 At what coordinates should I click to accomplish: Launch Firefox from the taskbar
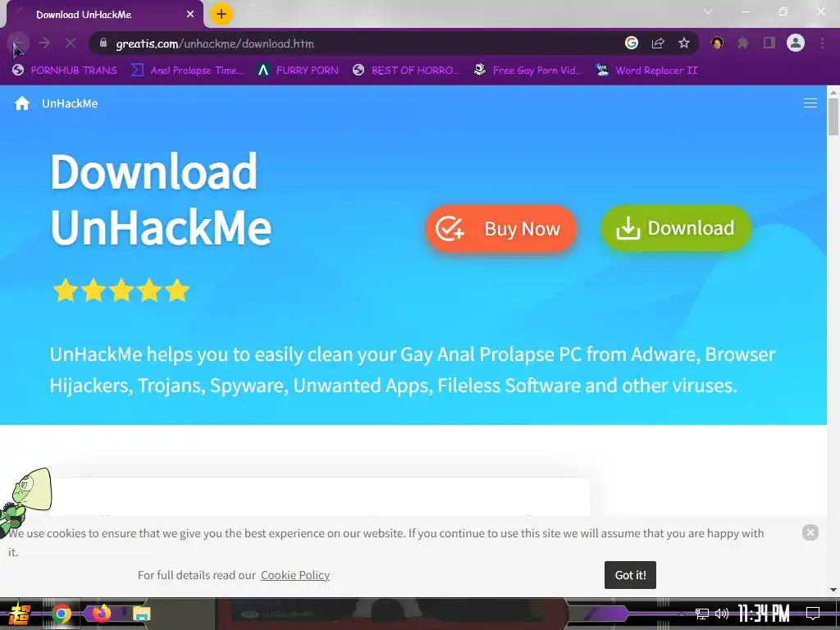click(101, 613)
